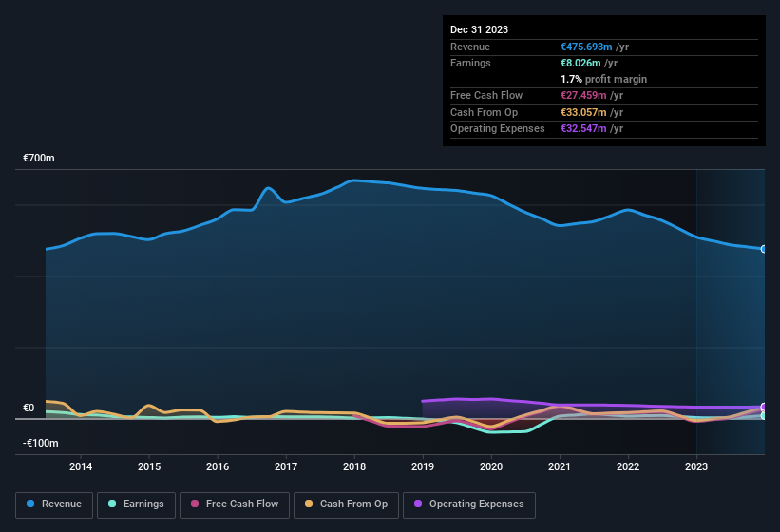Select the 2019 x-axis label
The width and height of the screenshot is (780, 532).
[423, 466]
